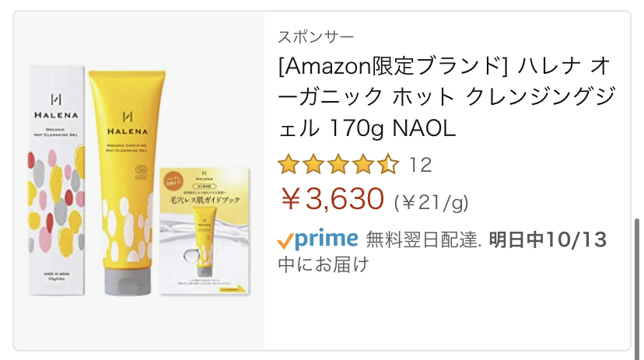This screenshot has width=644, height=360.
Task: Open the review count 12
Action: [420, 165]
